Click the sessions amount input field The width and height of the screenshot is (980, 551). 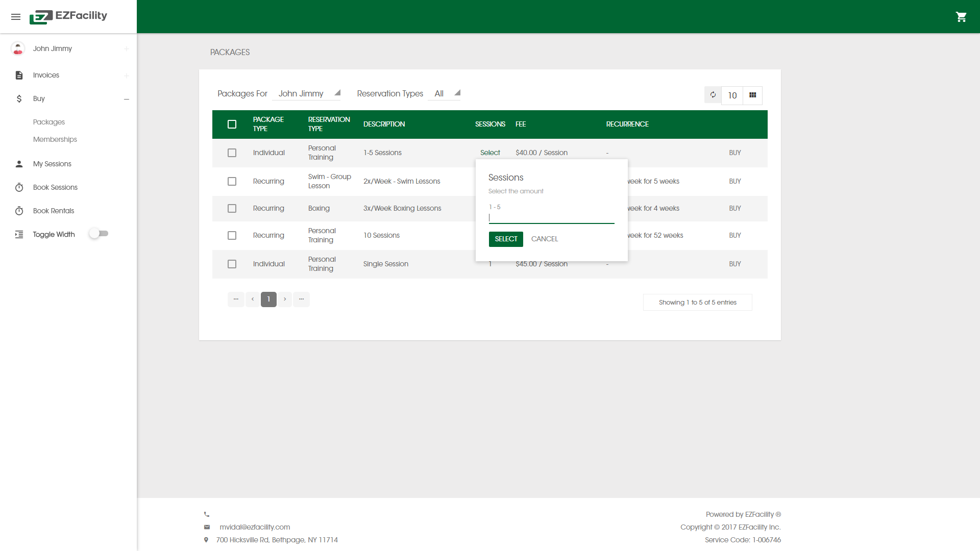[551, 218]
